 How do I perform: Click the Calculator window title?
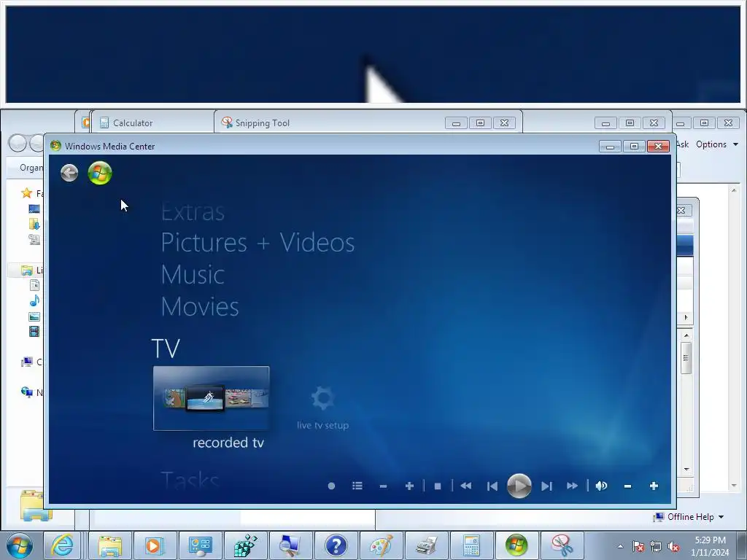(133, 122)
